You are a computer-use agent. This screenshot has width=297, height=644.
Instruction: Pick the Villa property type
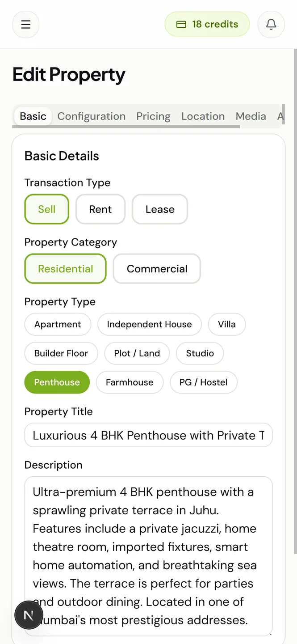click(227, 324)
